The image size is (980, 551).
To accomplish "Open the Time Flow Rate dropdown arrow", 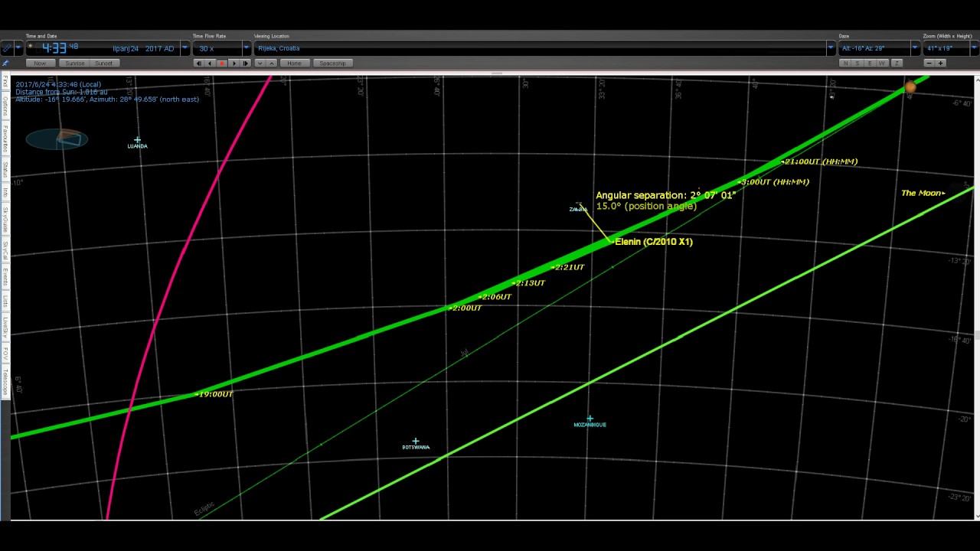I will 247,48.
